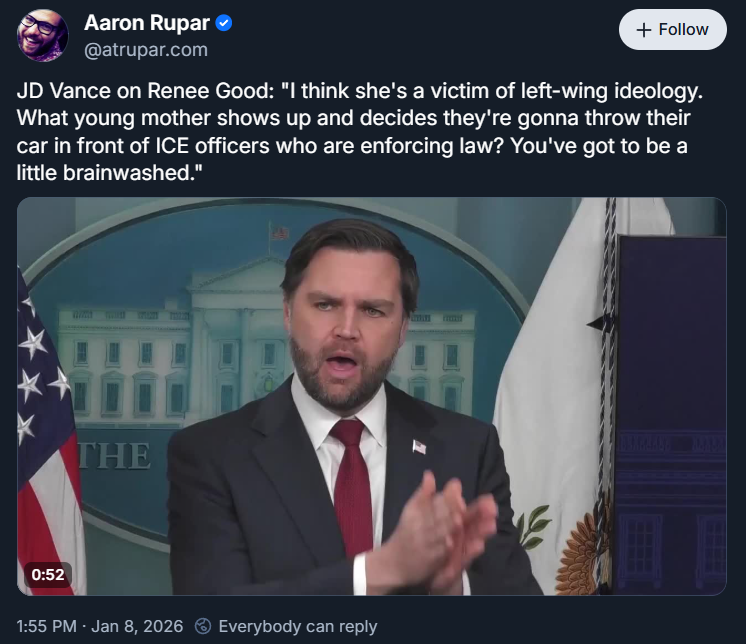Screen dimensions: 746x644
Task: Click the word "THE" on video backdrop
Action: tap(119, 457)
